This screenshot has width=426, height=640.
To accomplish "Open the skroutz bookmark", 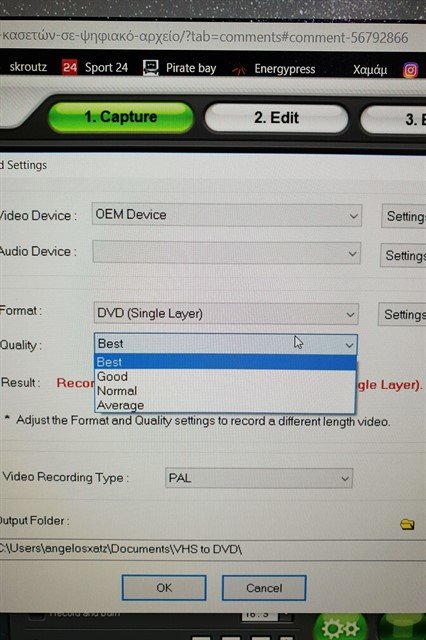I will [x=28, y=67].
